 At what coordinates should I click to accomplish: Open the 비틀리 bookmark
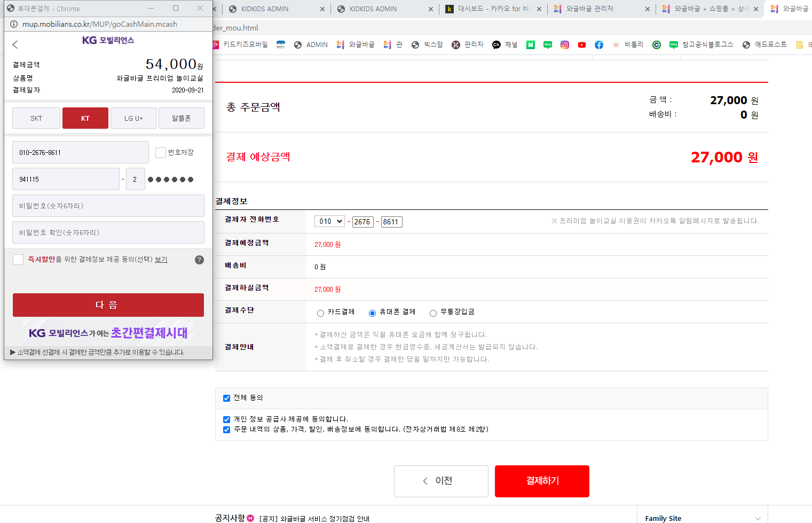tap(628, 45)
